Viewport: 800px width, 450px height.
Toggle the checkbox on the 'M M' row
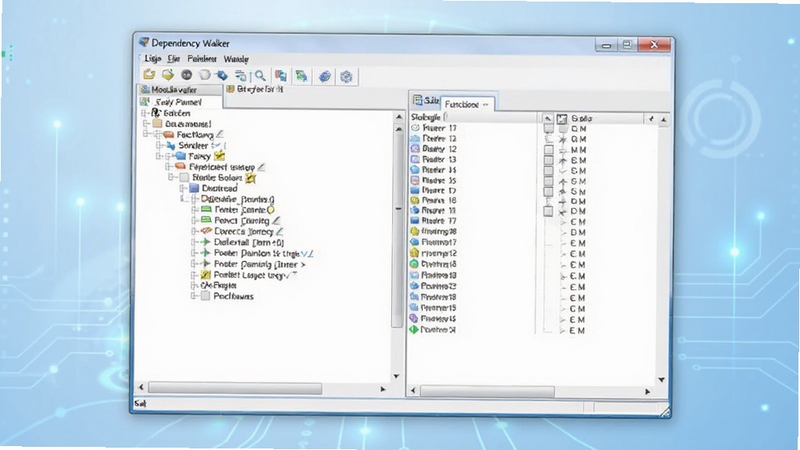pos(548,149)
